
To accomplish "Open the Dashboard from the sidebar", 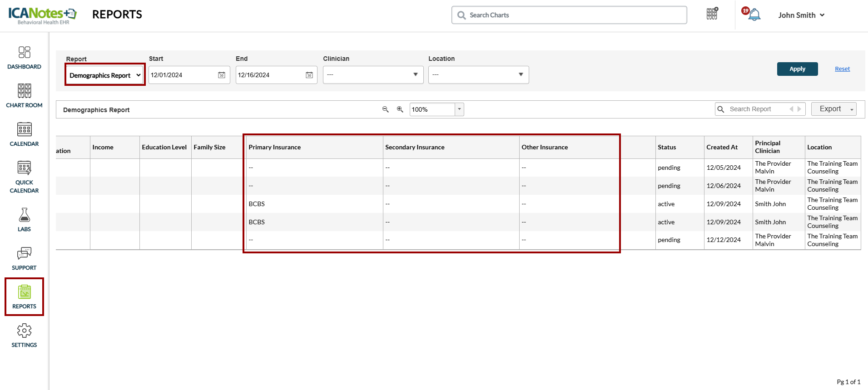I will 24,58.
